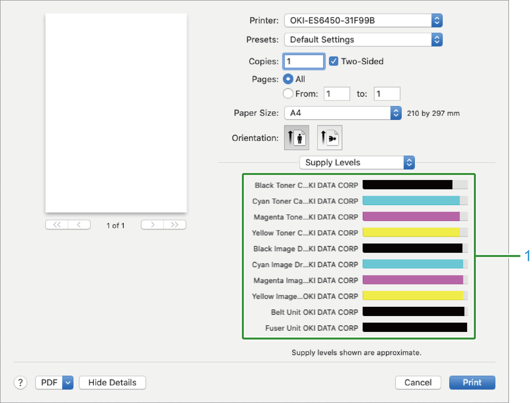Open the Supply Levels pane menu
Screen dimensions: 532x403
pyautogui.click(x=357, y=162)
